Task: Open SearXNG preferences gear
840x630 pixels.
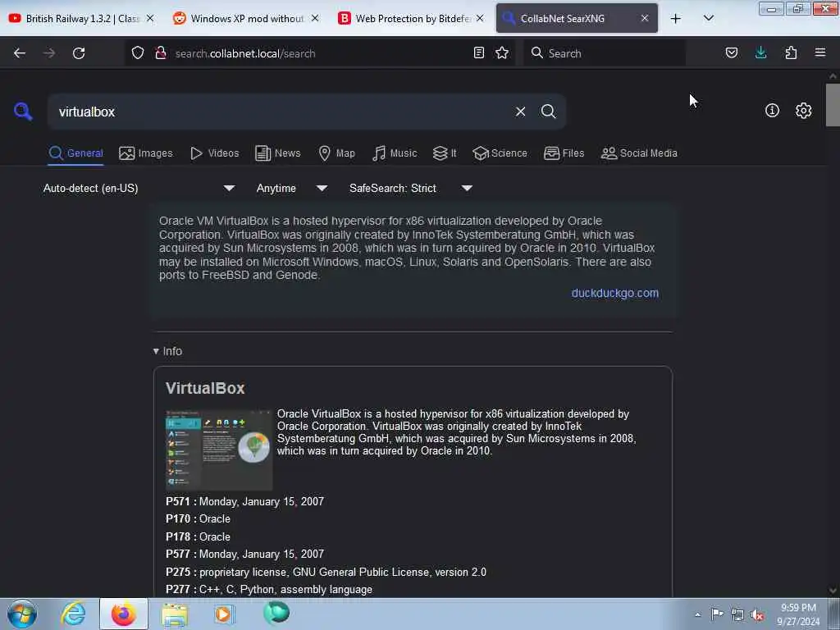Action: tap(803, 111)
